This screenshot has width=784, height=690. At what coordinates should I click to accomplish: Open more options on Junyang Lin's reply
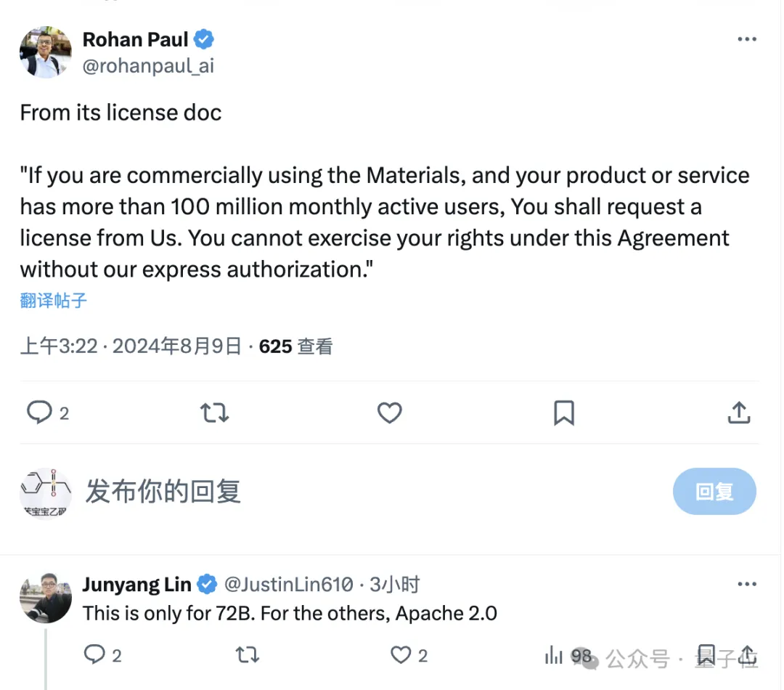[x=747, y=584]
